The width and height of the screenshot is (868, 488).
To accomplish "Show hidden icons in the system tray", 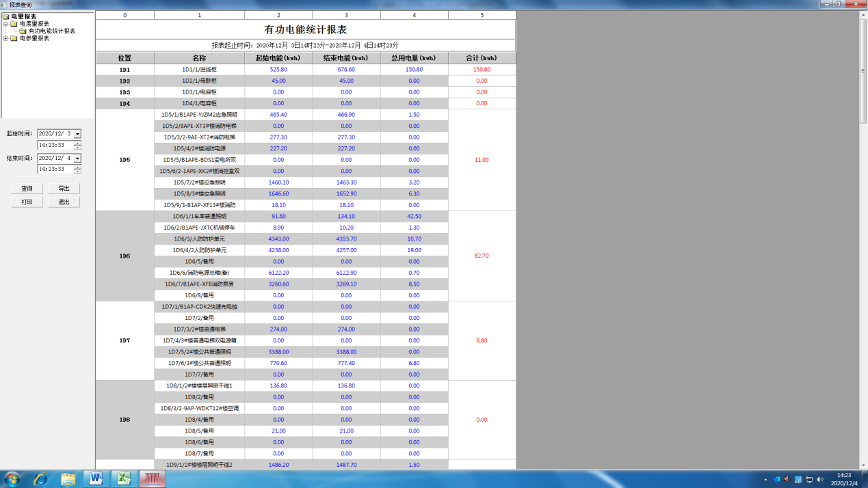I will 765,480.
